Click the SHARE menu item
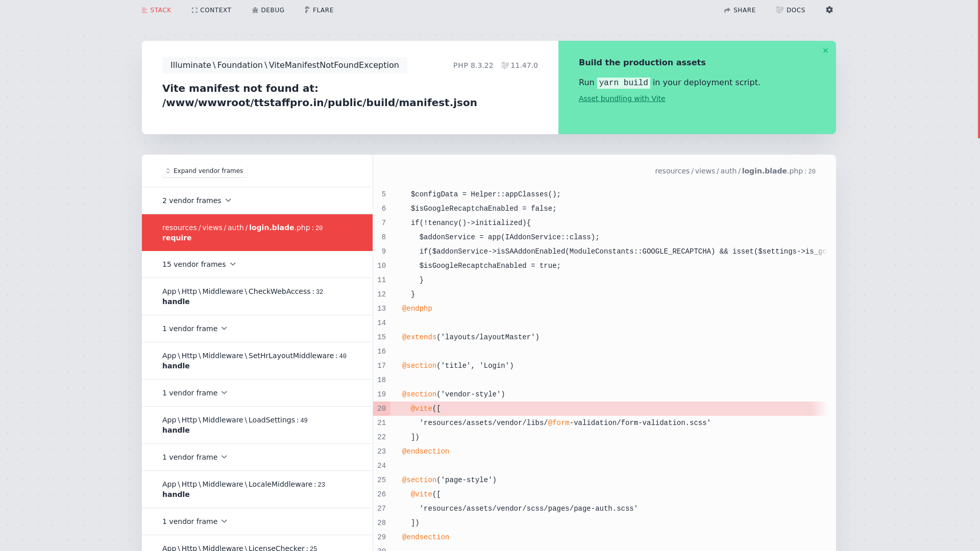Image resolution: width=980 pixels, height=551 pixels. click(x=740, y=10)
